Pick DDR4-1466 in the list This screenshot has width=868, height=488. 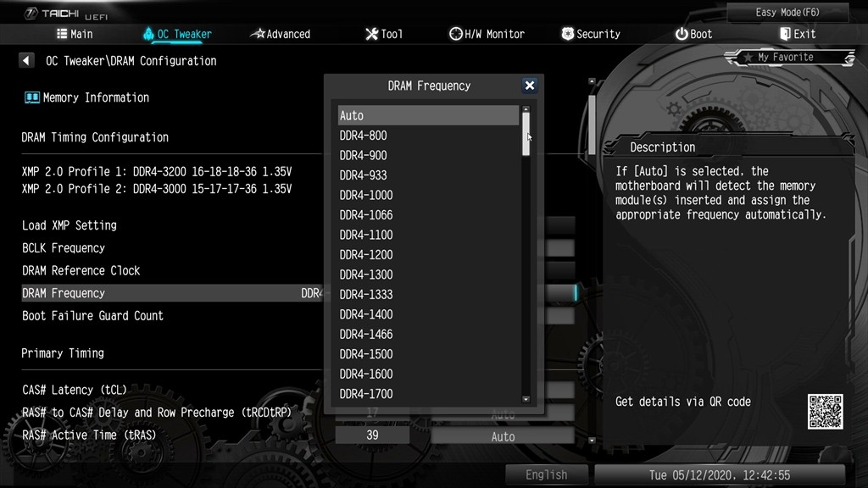pyautogui.click(x=428, y=335)
